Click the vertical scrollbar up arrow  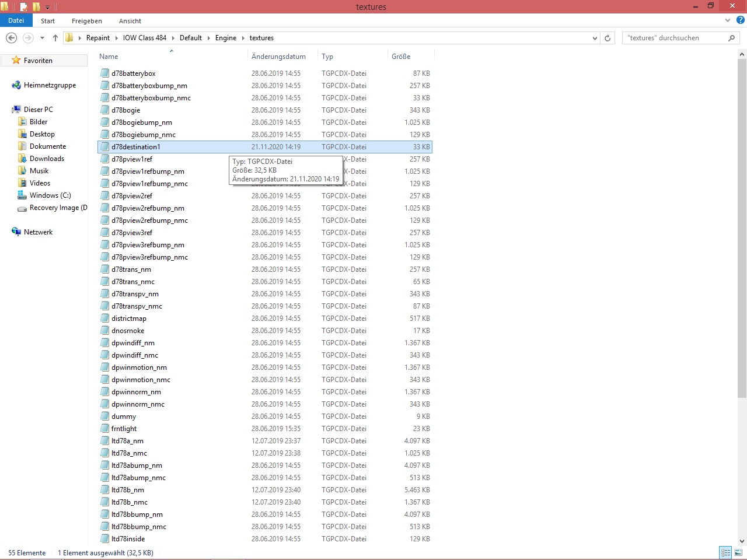[742, 55]
